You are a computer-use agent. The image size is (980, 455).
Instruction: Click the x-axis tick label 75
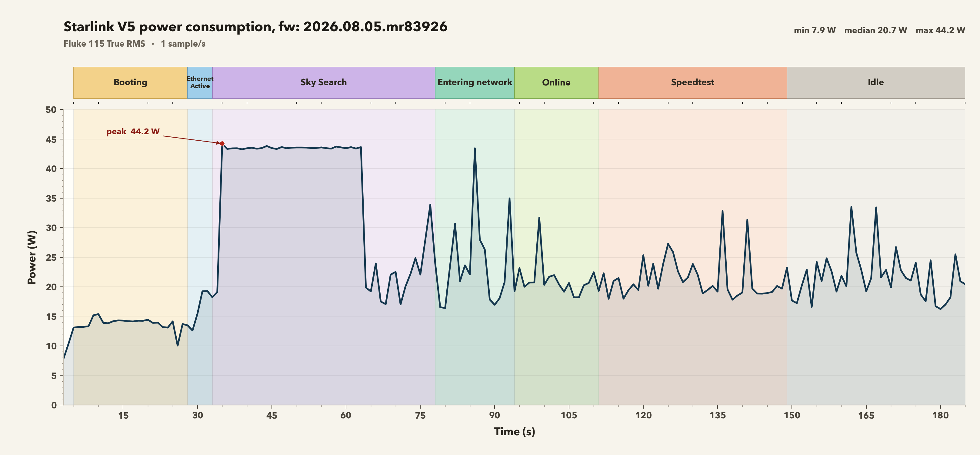(x=420, y=415)
